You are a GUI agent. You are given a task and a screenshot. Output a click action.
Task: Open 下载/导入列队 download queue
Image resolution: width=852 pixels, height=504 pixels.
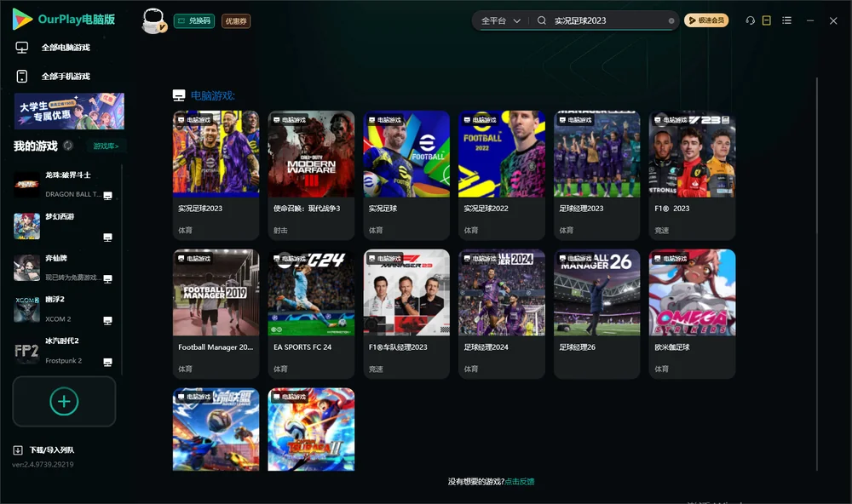point(43,450)
